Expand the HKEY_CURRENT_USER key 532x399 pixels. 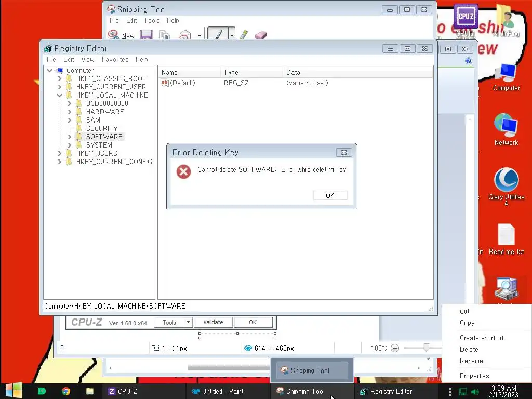point(59,87)
